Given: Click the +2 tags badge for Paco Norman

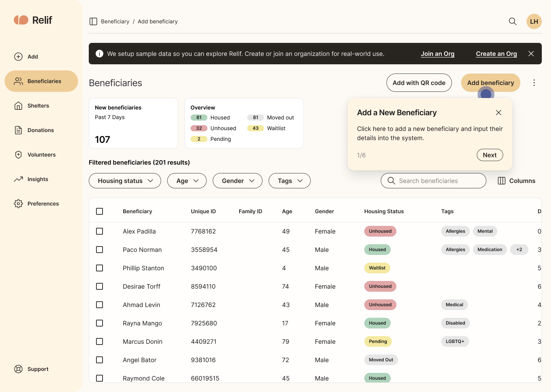Looking at the screenshot, I should coord(519,250).
